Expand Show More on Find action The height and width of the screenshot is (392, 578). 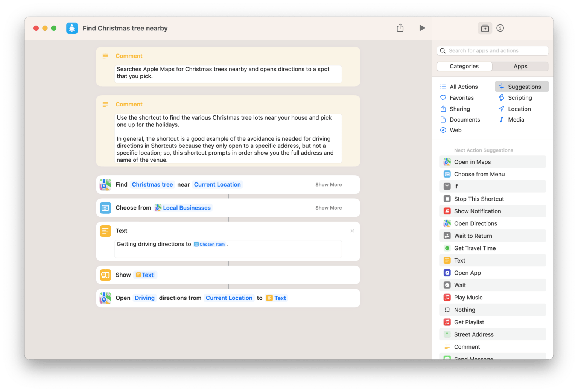(328, 185)
